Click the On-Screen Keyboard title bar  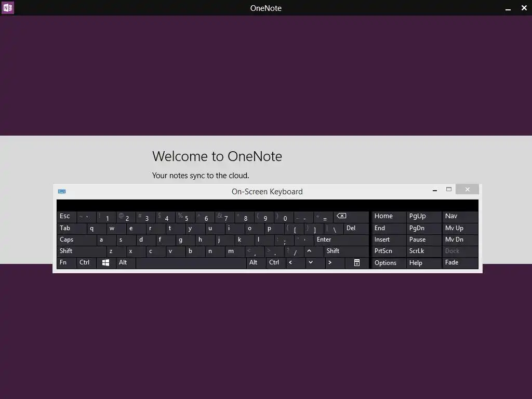click(267, 191)
